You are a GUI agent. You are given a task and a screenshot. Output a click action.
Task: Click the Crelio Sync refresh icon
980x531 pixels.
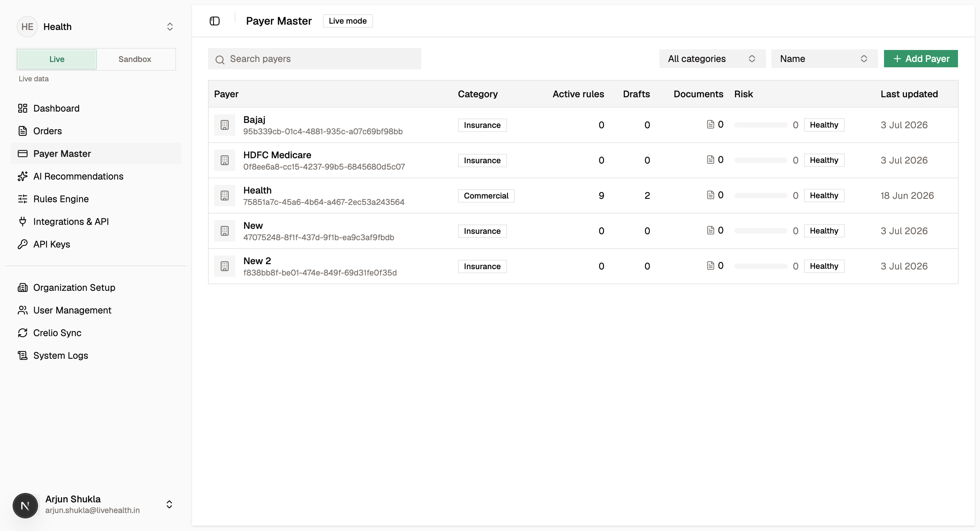click(x=22, y=332)
